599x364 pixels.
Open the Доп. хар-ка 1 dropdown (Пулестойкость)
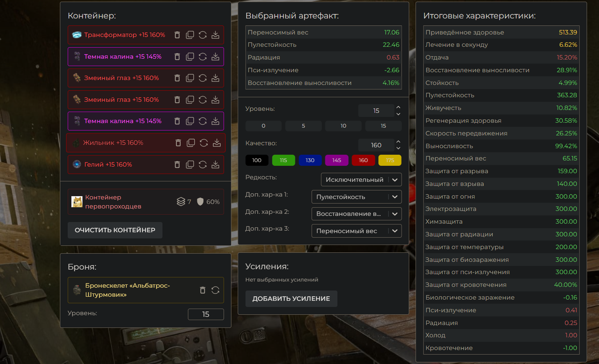(x=357, y=197)
